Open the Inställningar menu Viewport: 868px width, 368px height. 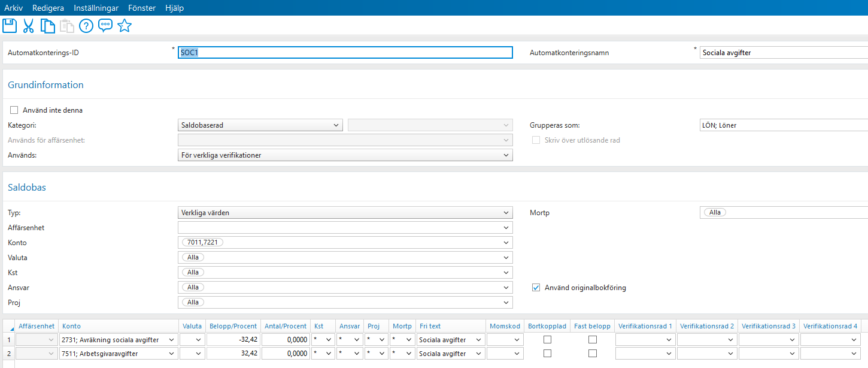(96, 8)
